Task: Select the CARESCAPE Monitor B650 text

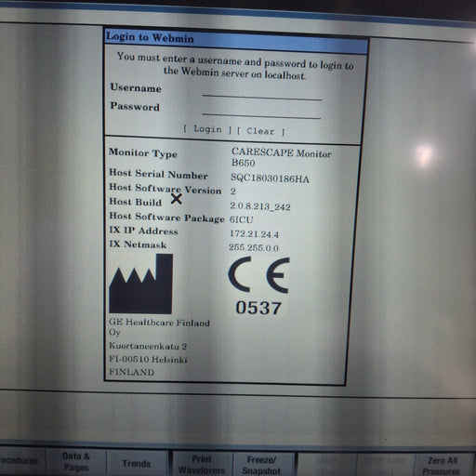Action: [282, 157]
